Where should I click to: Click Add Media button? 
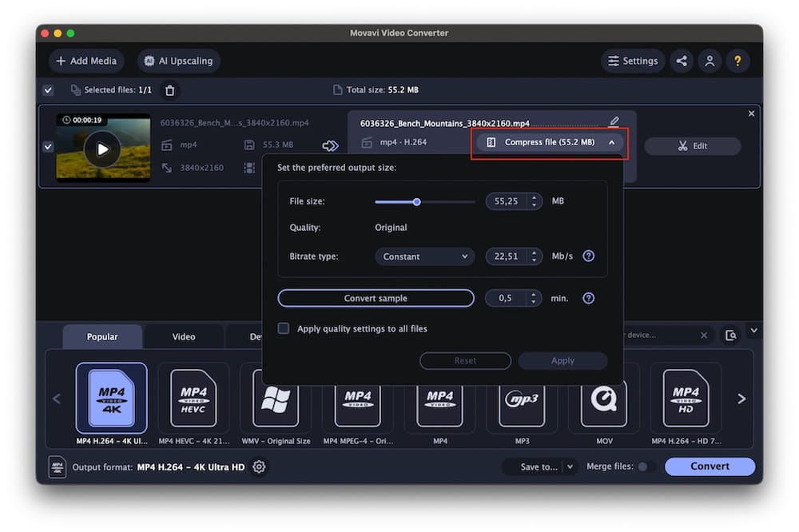pyautogui.click(x=86, y=62)
